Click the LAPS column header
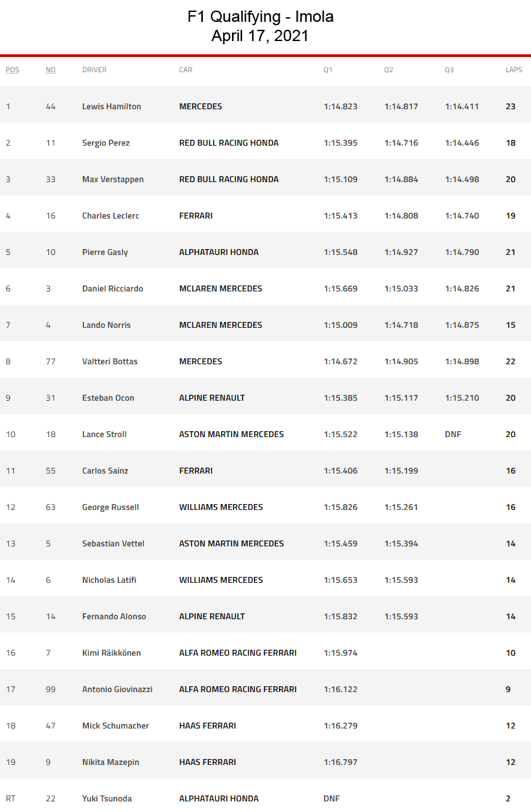This screenshot has height=812, width=531. [x=514, y=70]
